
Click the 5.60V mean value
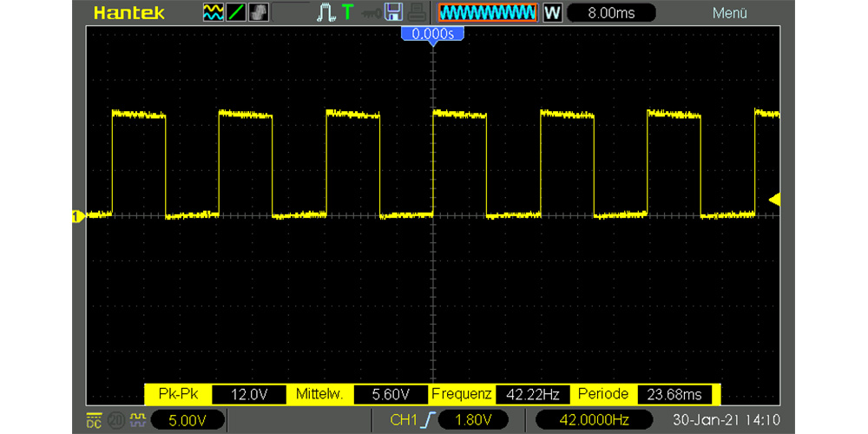(x=391, y=395)
